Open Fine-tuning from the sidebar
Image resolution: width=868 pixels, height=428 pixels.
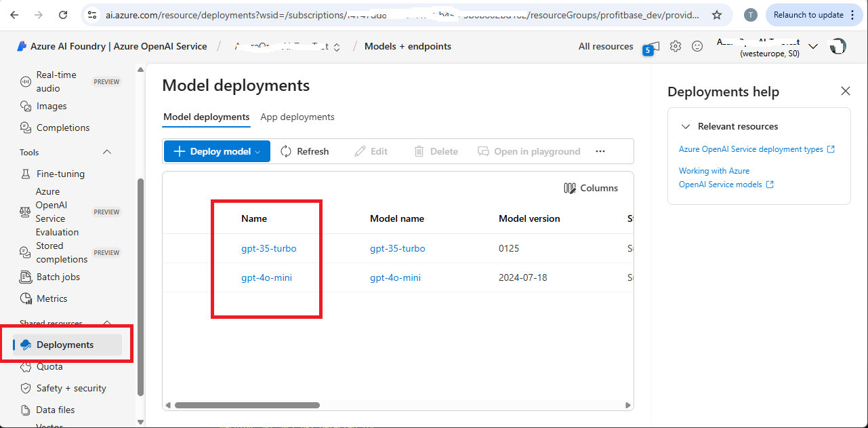pos(60,174)
